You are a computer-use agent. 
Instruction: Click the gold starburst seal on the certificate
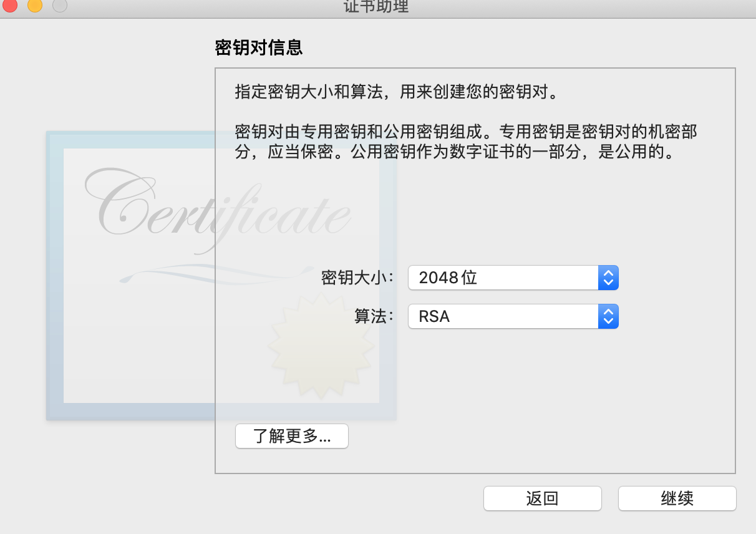coord(321,346)
